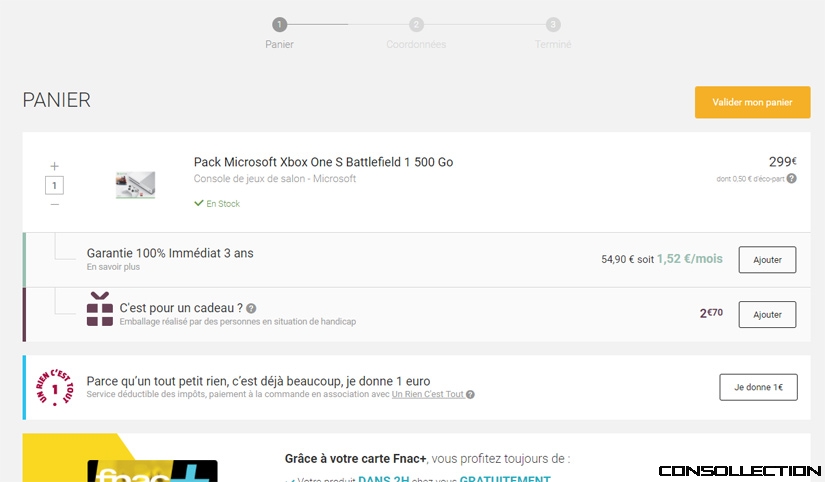Viewport: 825px width, 482px height.
Task: Decrease Xbox One S quantity with minus
Action: pos(54,204)
